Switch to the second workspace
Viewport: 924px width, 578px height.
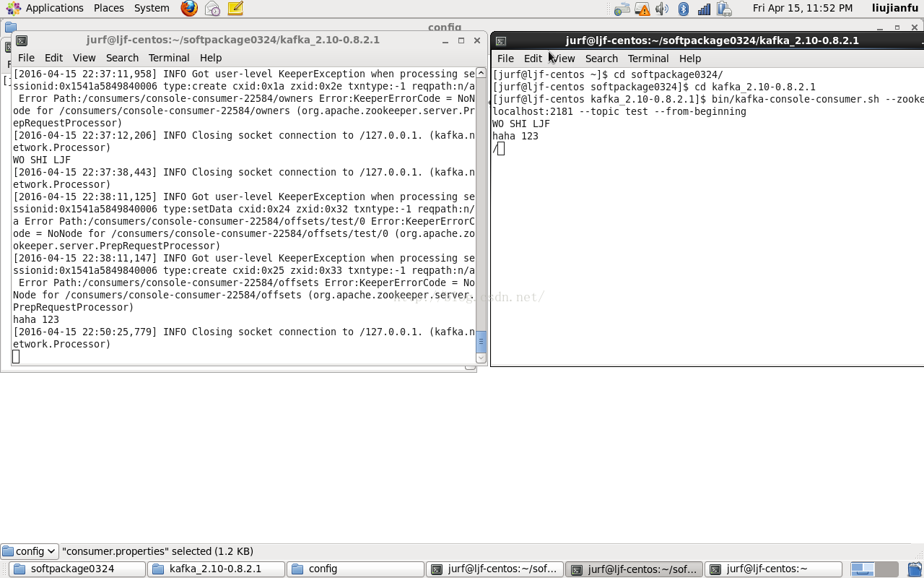pos(886,569)
